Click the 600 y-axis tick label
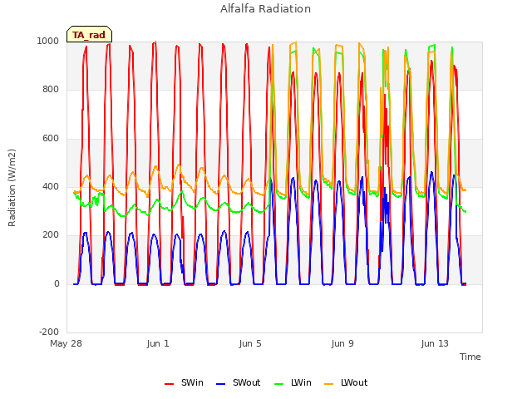 51,138
